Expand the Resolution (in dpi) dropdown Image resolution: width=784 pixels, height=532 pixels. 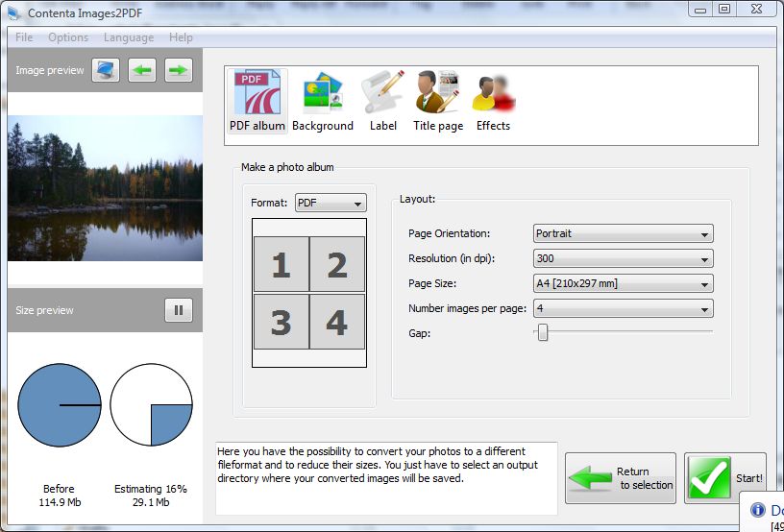pos(623,258)
